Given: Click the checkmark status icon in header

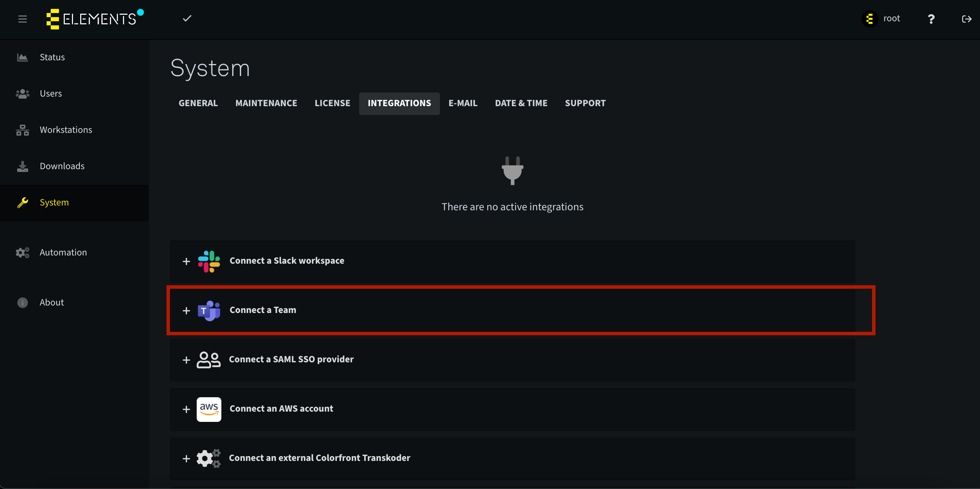Looking at the screenshot, I should point(187,18).
